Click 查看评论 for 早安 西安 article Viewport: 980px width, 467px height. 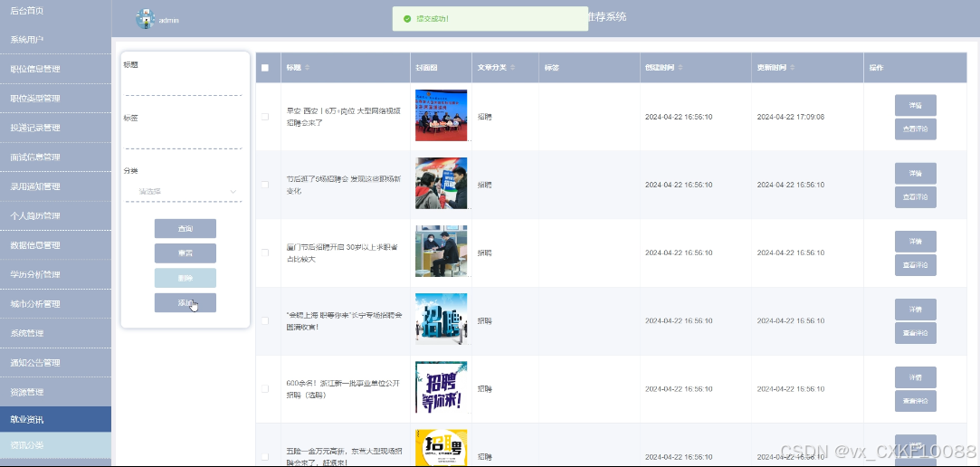[x=915, y=129]
